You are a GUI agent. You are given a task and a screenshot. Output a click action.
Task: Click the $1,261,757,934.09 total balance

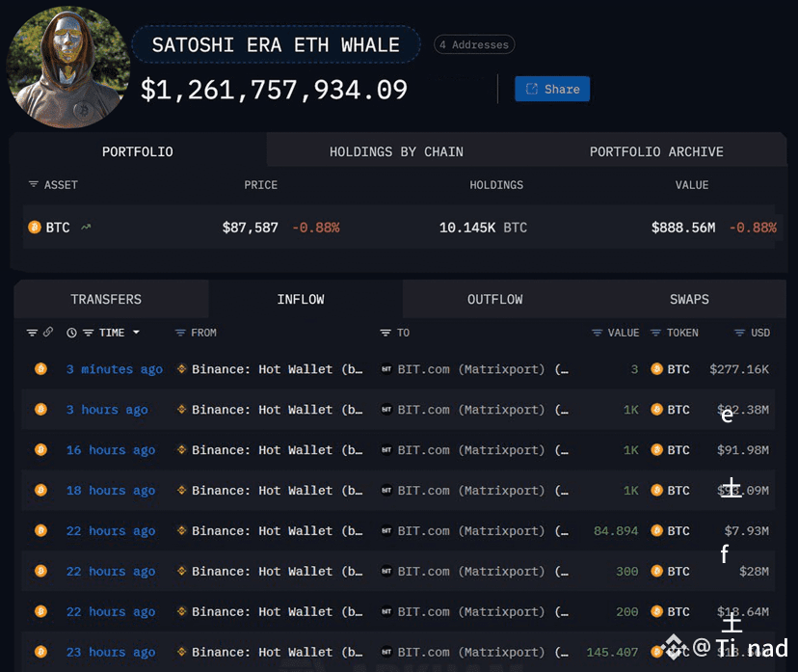(274, 90)
